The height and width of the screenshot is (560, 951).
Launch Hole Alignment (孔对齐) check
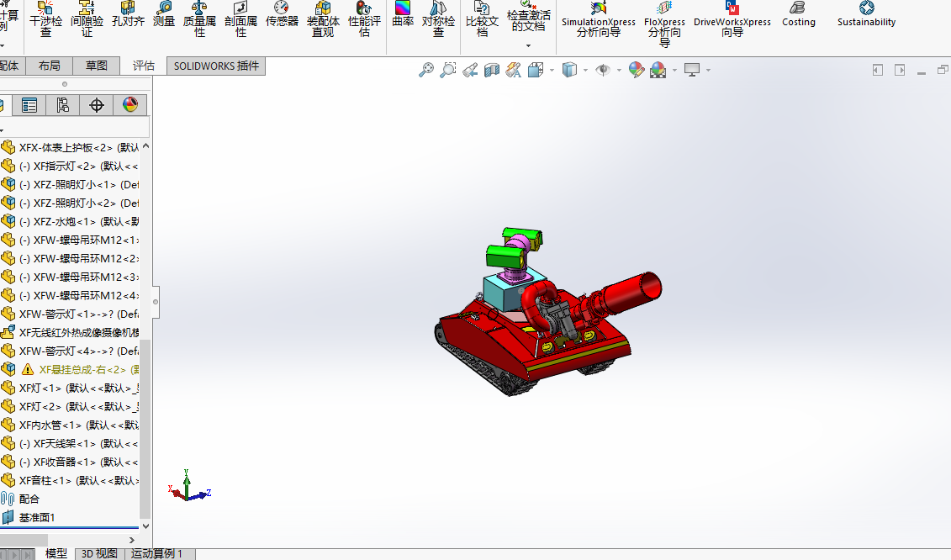point(128,15)
